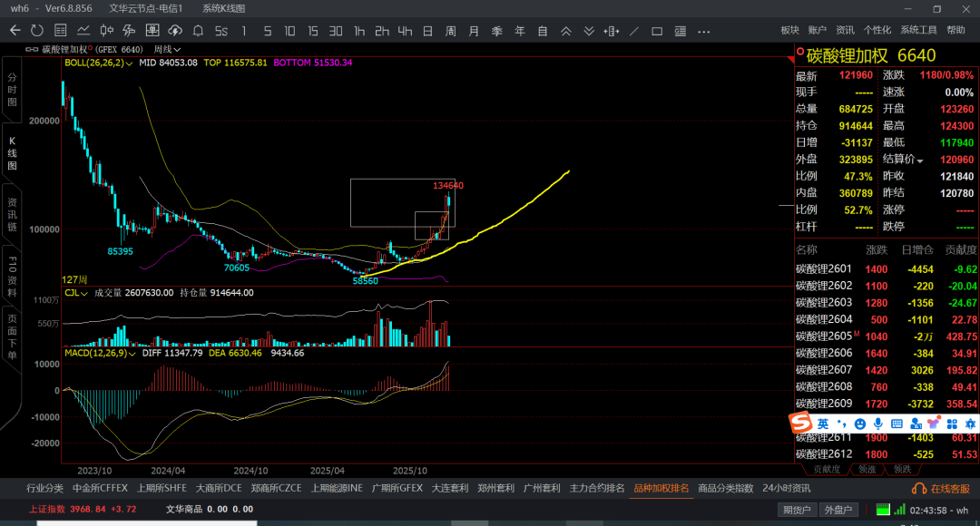Expand the MACD(12,26,9) indicator dropdown
980x526 pixels.
(100, 353)
